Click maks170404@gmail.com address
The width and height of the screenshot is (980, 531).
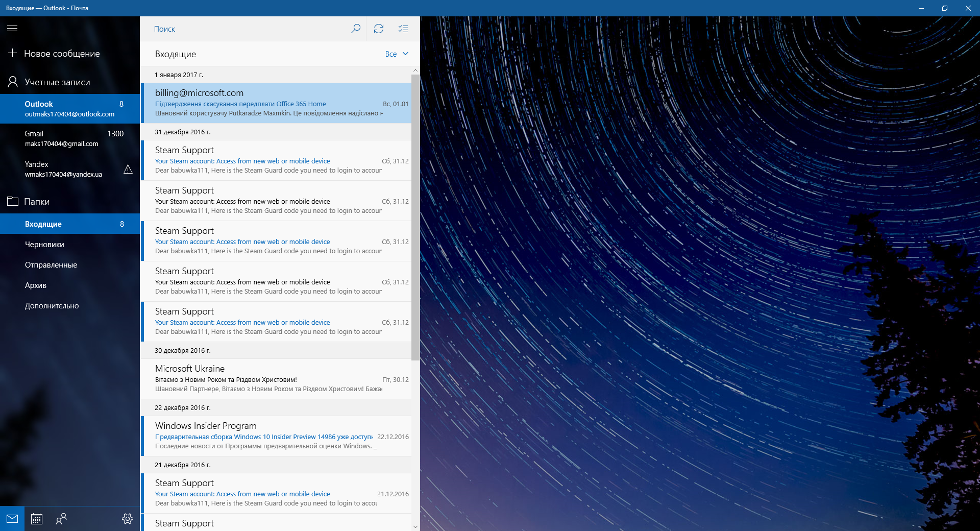(x=61, y=143)
